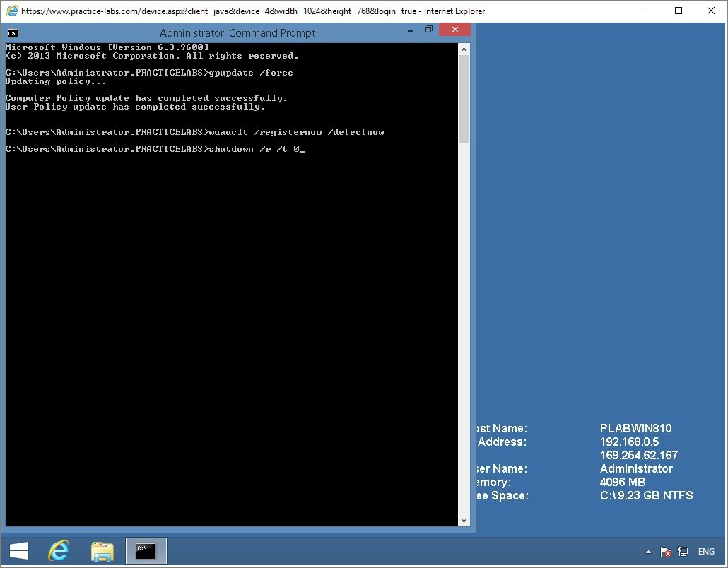This screenshot has height=568, width=728.
Task: Open Command Prompt window system menu icon
Action: tap(12, 32)
